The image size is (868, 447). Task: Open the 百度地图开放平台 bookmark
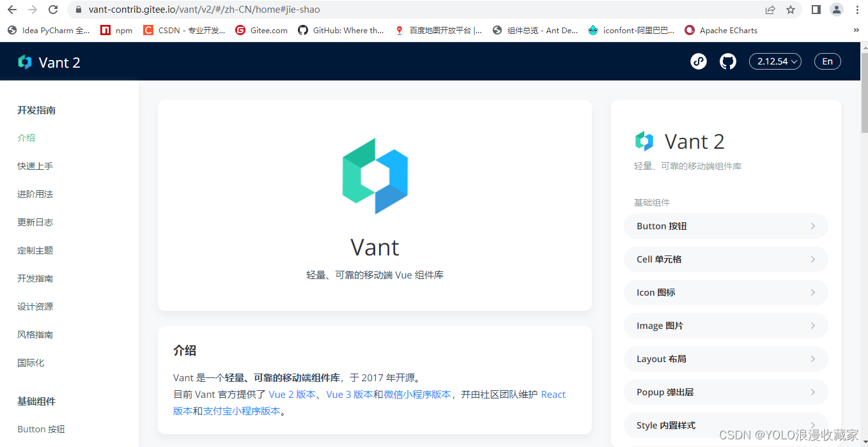[x=438, y=30]
